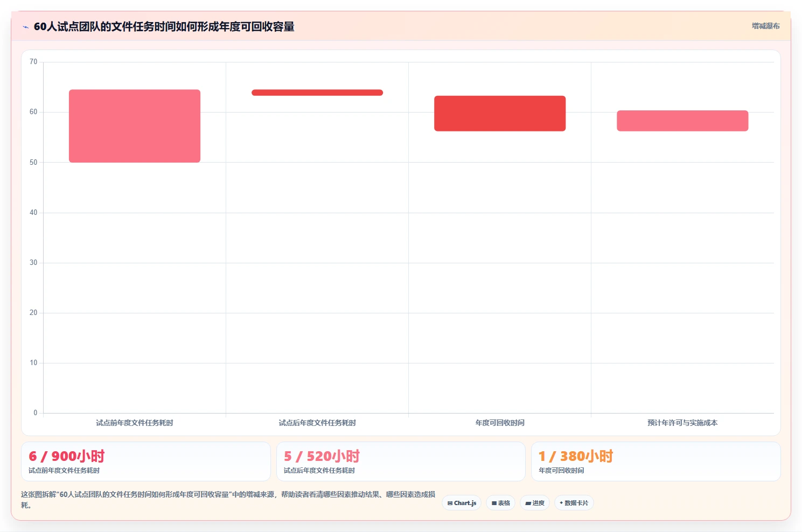Click the caption under 1 / 380小时 card
802x532 pixels.
[561, 471]
